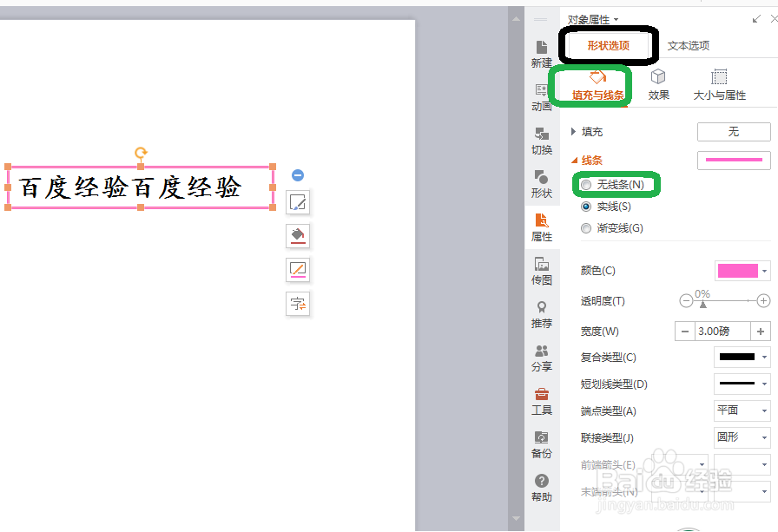Switch to the 文本选项 tab
The width and height of the screenshot is (778, 532).
pyautogui.click(x=689, y=45)
